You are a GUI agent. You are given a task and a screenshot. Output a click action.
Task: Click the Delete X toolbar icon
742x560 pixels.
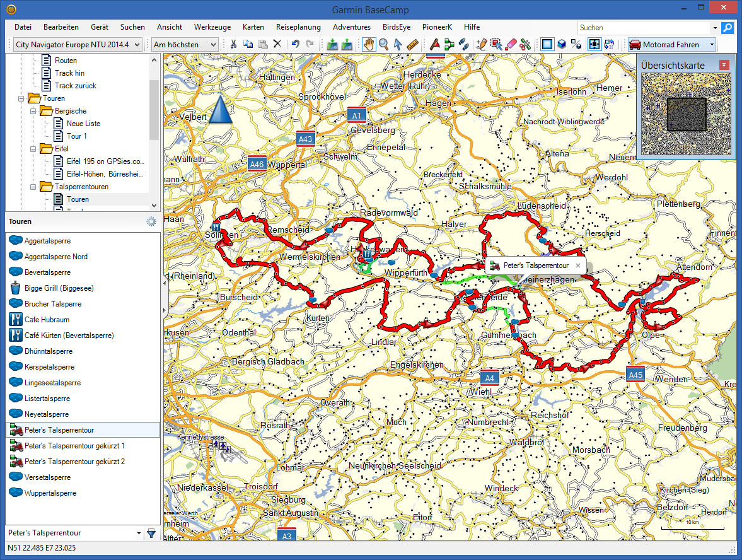click(x=277, y=44)
